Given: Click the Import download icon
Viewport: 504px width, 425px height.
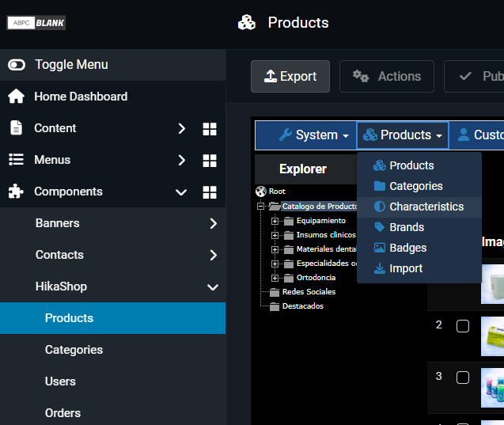Looking at the screenshot, I should pyautogui.click(x=380, y=268).
